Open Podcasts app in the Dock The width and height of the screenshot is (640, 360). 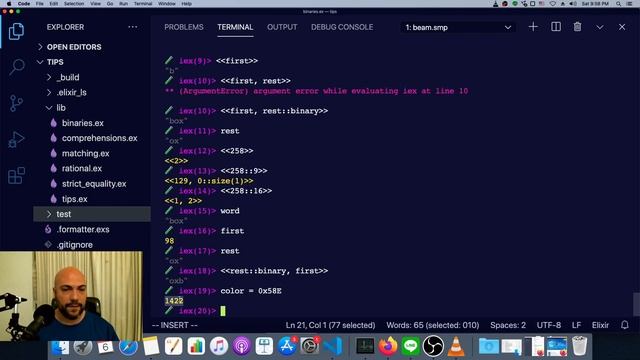click(x=241, y=347)
